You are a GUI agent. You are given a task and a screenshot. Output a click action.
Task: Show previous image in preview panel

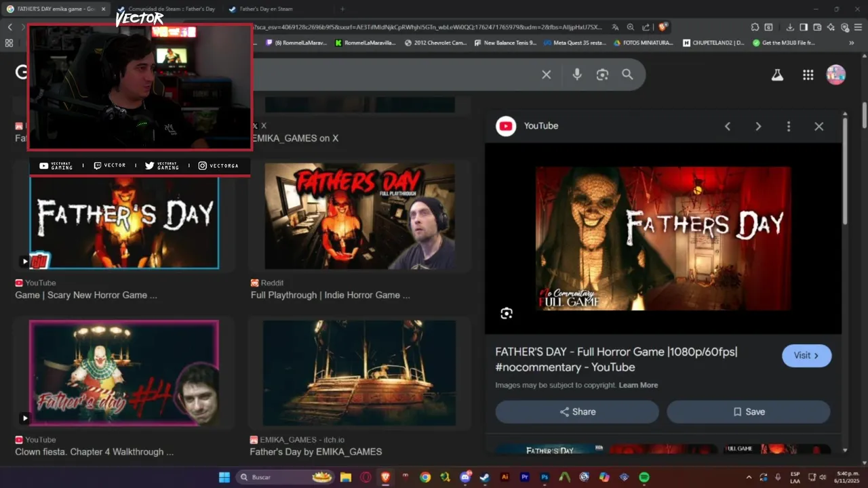(728, 126)
